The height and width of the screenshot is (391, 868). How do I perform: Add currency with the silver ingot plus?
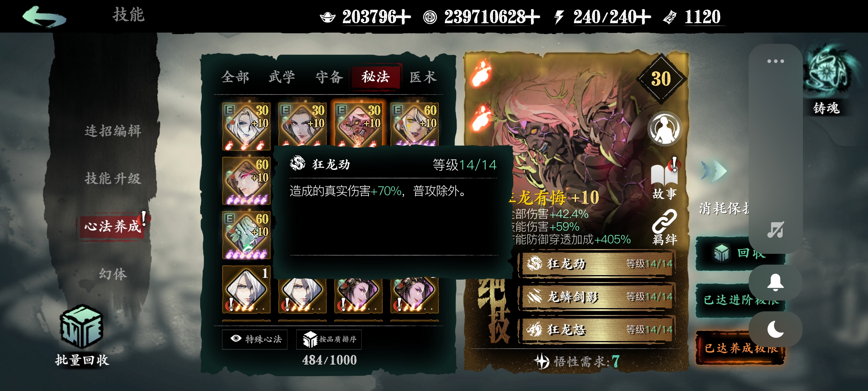point(402,17)
